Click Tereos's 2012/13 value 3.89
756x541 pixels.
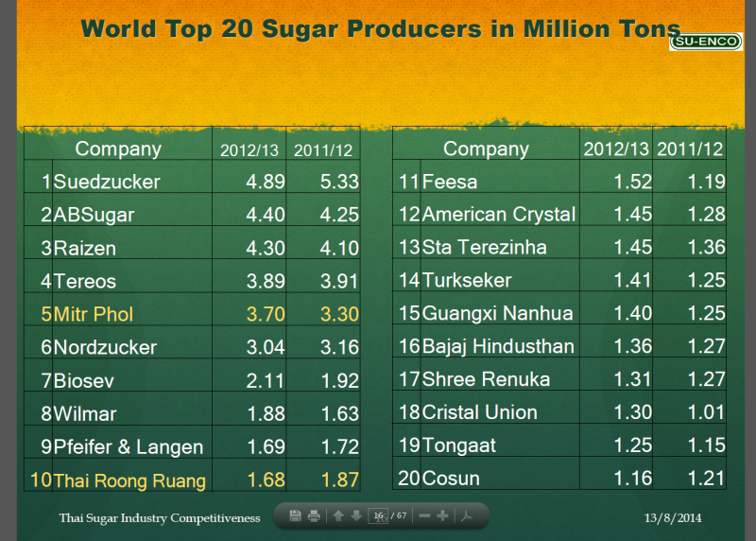point(266,281)
